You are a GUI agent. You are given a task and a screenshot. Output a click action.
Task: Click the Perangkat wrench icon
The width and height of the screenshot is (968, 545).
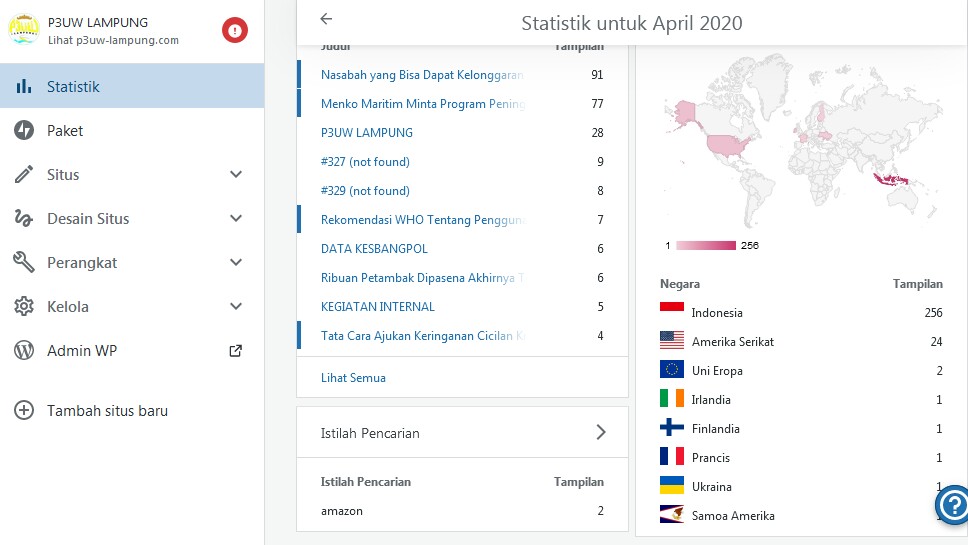point(24,262)
